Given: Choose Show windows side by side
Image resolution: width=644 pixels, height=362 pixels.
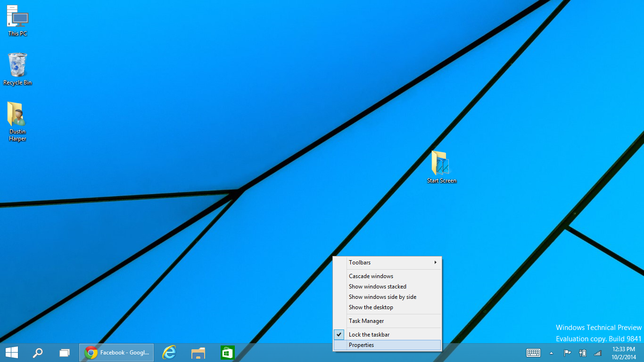Looking at the screenshot, I should pyautogui.click(x=382, y=297).
